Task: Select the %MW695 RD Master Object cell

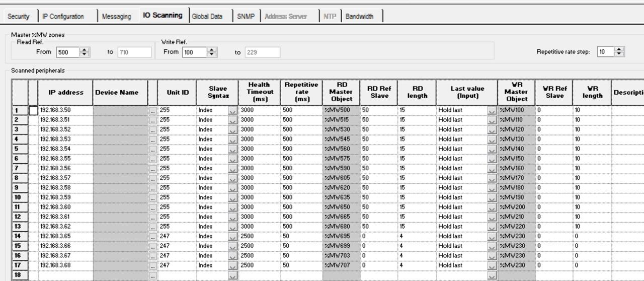Action: (x=341, y=236)
